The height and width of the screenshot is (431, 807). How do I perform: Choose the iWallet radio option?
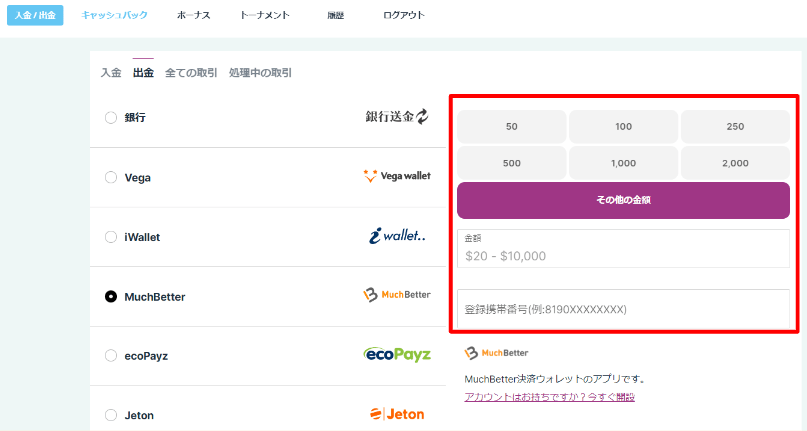111,237
